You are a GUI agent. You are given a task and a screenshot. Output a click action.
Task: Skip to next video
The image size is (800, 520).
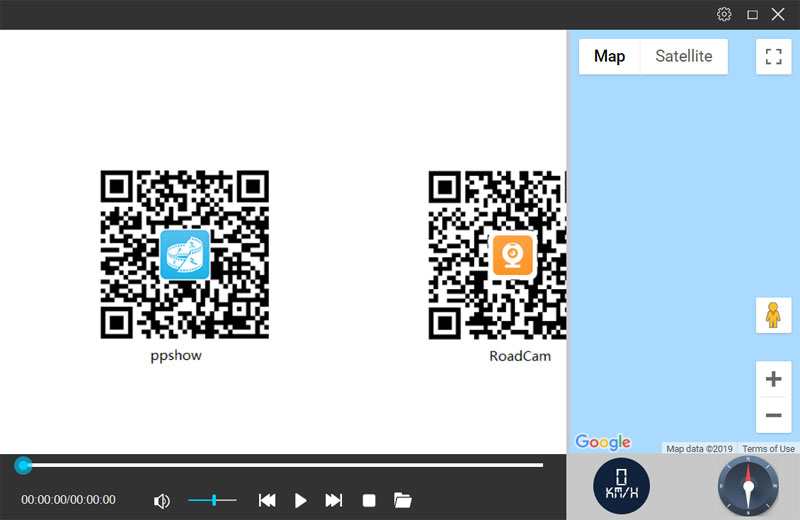[x=334, y=501]
